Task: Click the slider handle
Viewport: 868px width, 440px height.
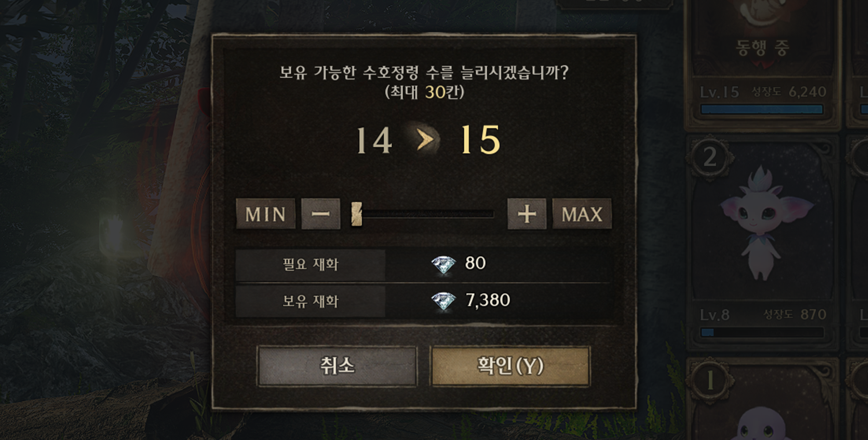Action: (357, 214)
